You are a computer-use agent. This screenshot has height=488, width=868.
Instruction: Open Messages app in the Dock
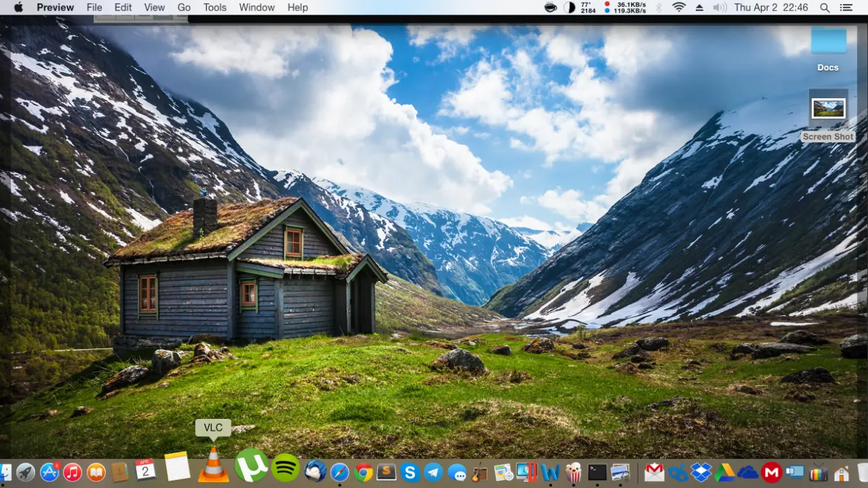point(457,472)
